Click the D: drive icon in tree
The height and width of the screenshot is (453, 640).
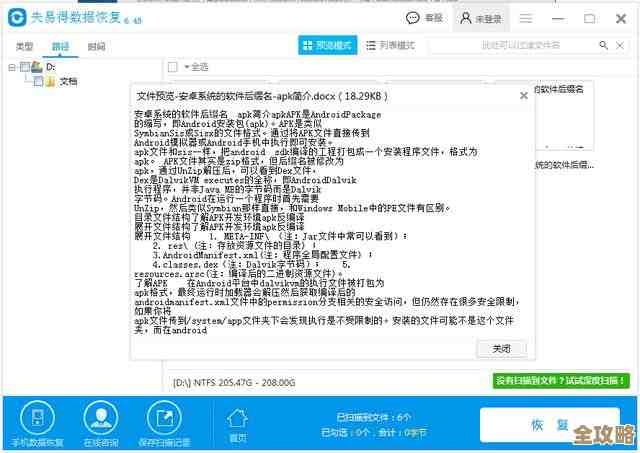click(37, 67)
